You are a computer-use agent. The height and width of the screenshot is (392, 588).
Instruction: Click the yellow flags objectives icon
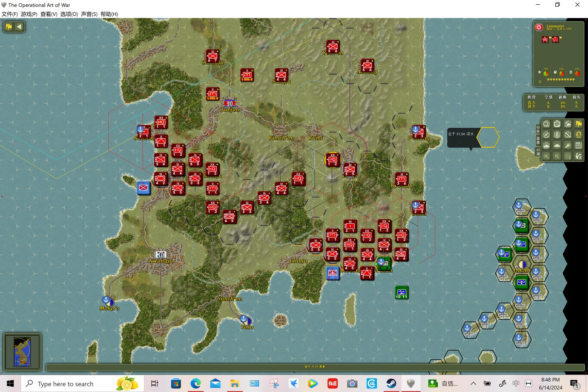[x=579, y=124]
